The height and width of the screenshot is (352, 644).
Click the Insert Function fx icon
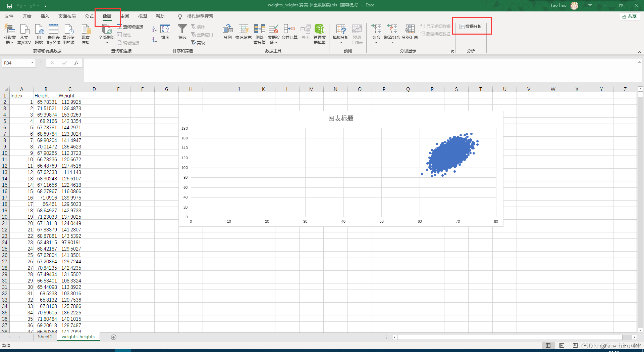tap(76, 63)
